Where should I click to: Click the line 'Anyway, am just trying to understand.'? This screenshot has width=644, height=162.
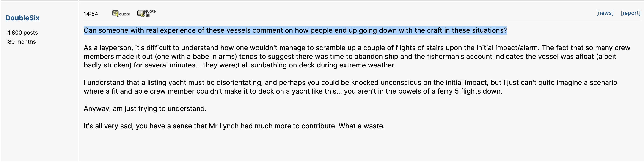(x=145, y=109)
